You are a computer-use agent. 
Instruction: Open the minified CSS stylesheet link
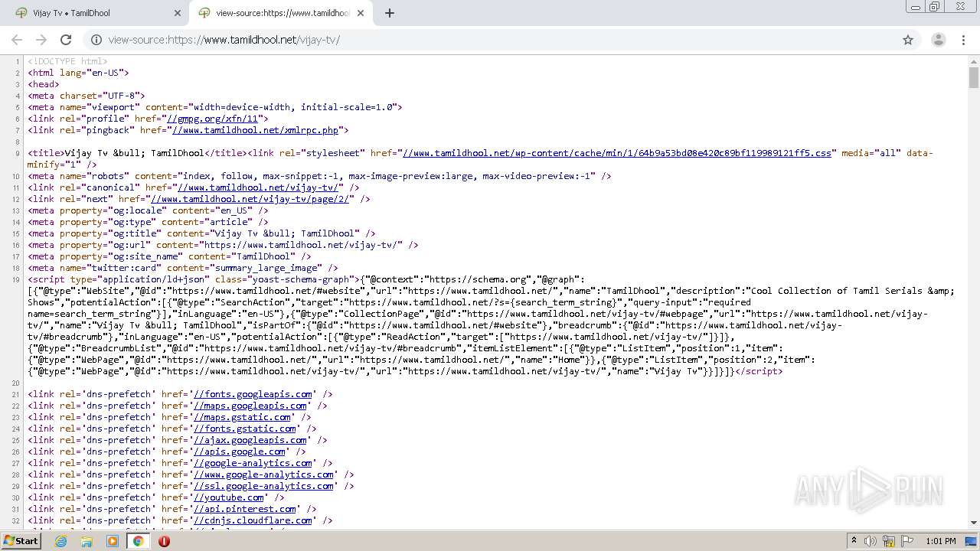pos(616,153)
